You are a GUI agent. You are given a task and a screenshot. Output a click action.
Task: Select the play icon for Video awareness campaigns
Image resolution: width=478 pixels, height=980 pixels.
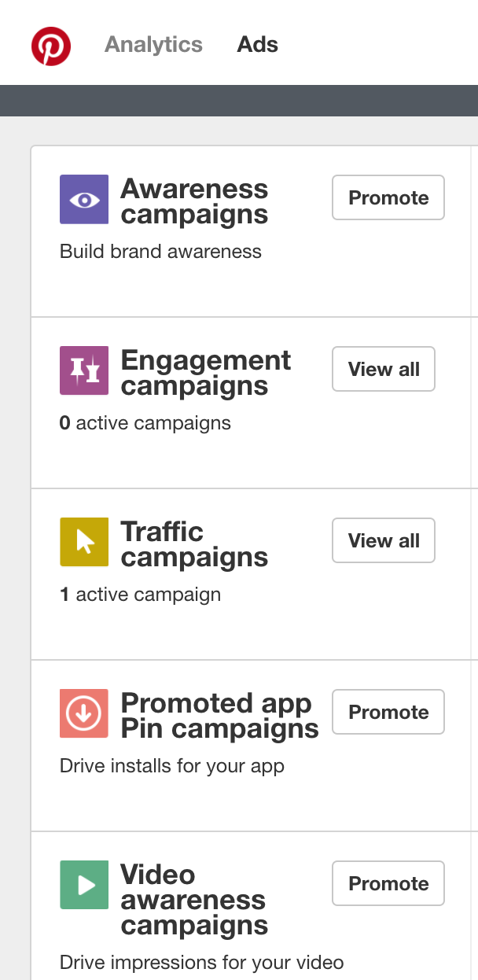(x=83, y=884)
